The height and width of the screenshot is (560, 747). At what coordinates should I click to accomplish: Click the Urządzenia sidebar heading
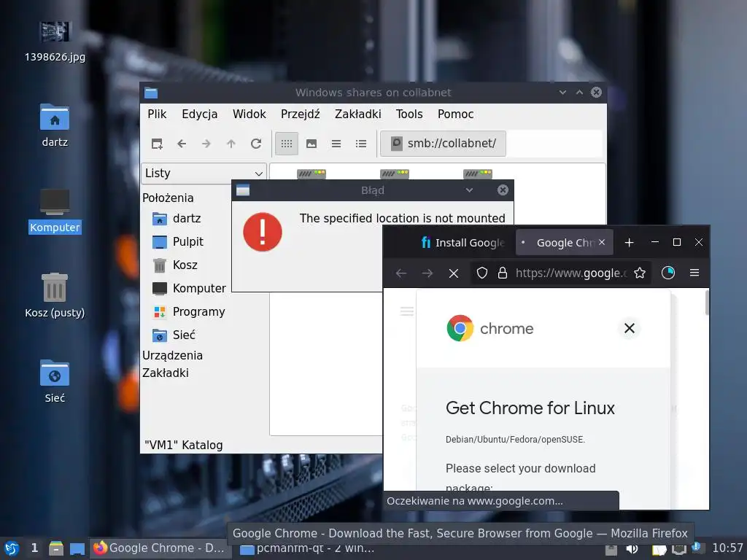[x=172, y=356]
